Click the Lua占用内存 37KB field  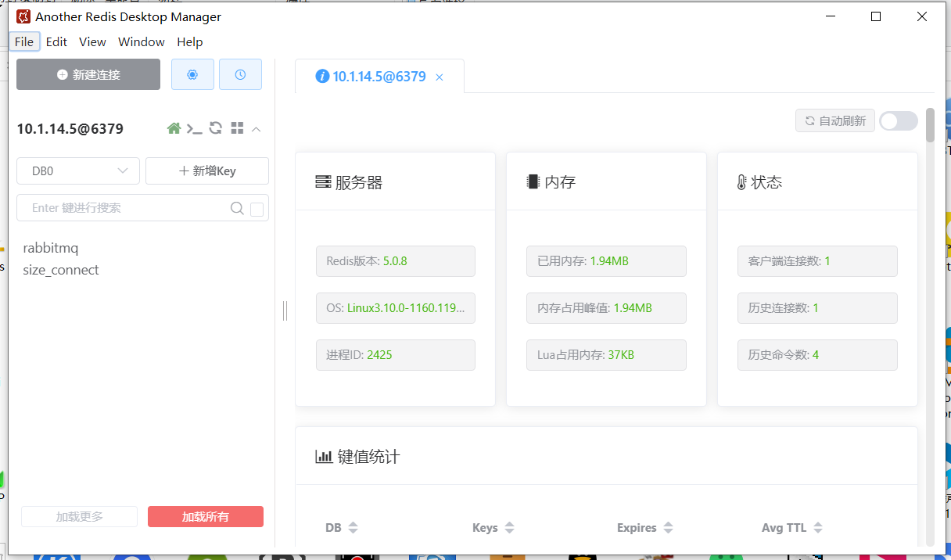607,355
